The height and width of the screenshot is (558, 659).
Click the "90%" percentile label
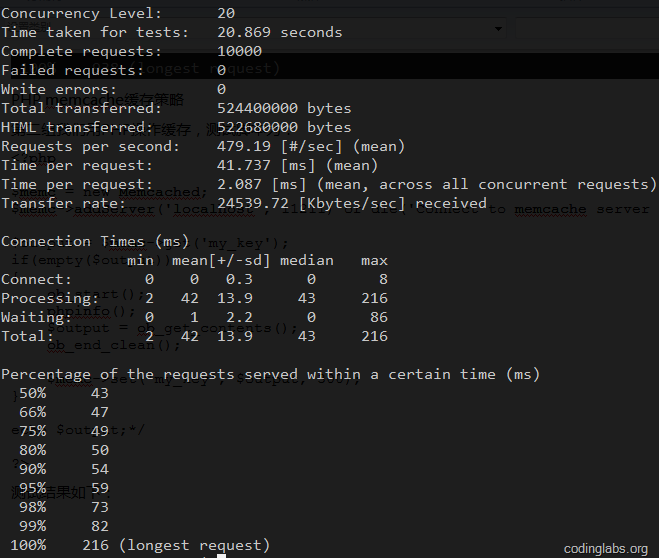(x=32, y=469)
